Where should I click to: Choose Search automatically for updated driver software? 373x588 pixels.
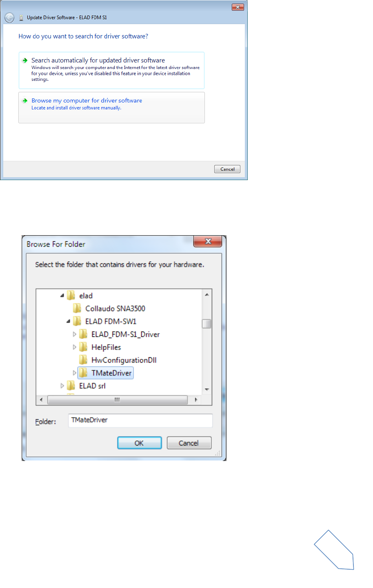point(111,70)
